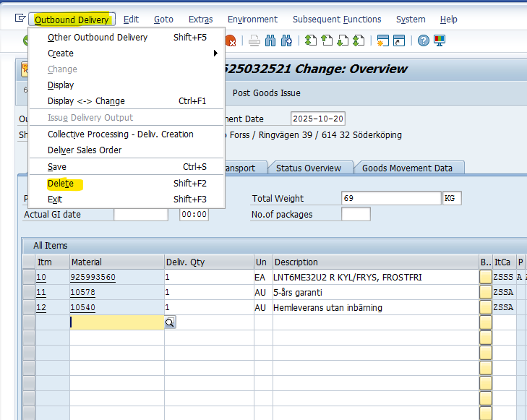
Task: Switch to the Status Overview tab
Action: pos(309,168)
